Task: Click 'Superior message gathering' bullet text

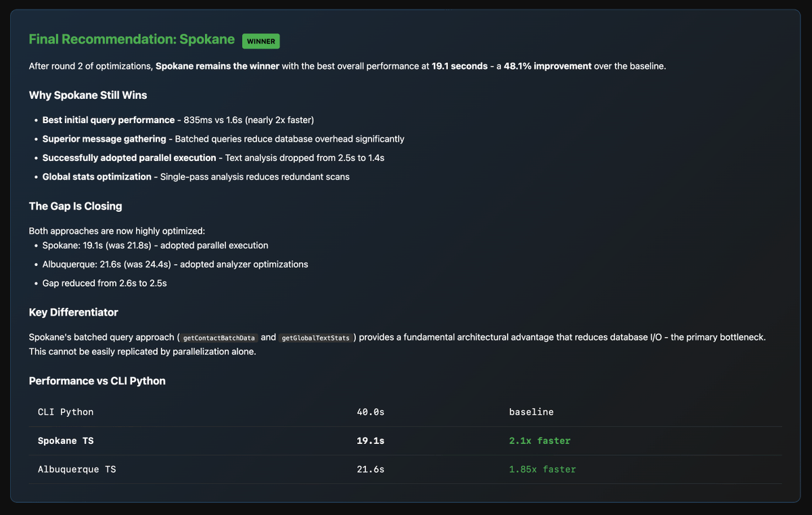Action: 223,139
